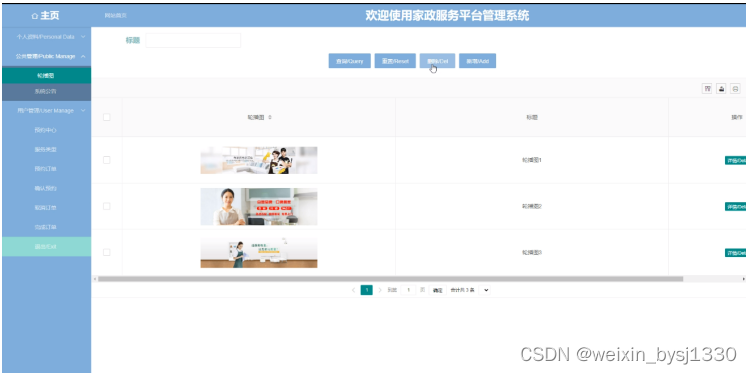Expand the 个人资料/Personal Data menu
Viewport: 752px width, 374px height.
47,36
